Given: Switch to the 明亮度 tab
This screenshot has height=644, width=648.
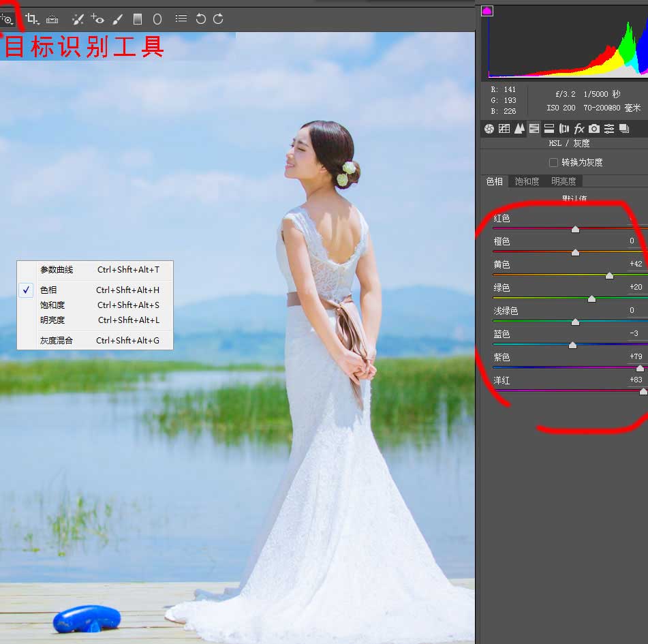Looking at the screenshot, I should pyautogui.click(x=564, y=181).
